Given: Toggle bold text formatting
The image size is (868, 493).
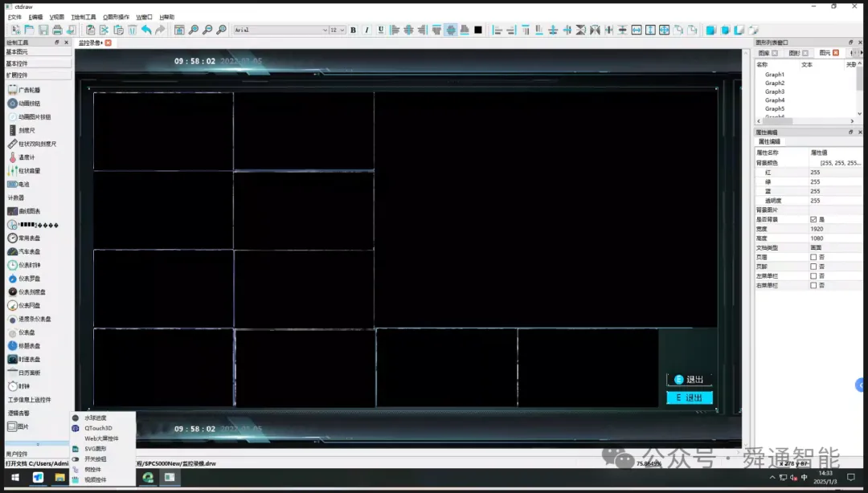Looking at the screenshot, I should pos(353,30).
